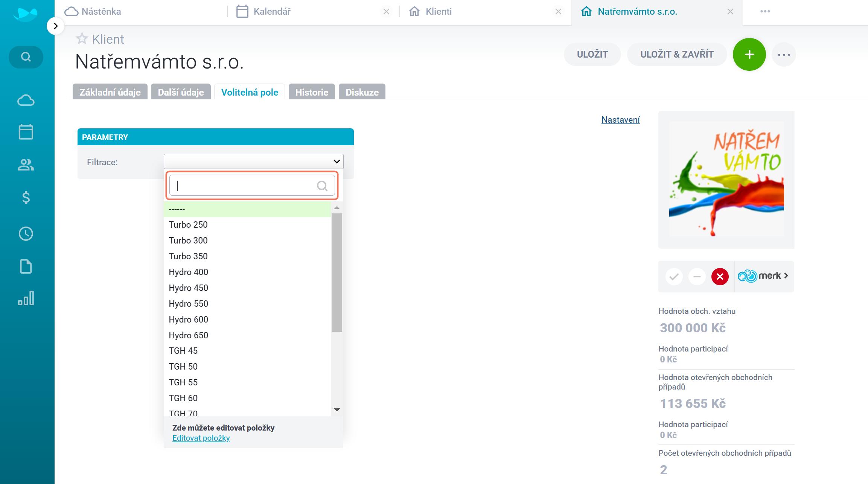Open the search icon in the sidebar
This screenshot has width=868, height=484.
coord(26,57)
